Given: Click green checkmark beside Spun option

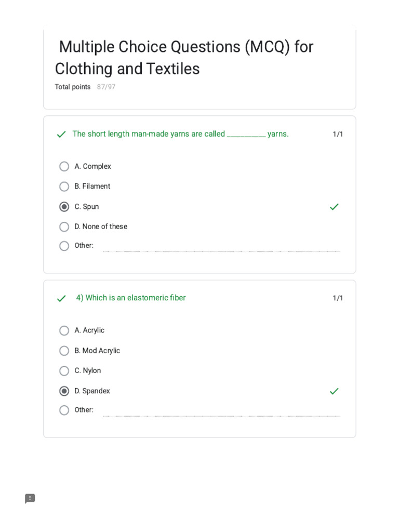Looking at the screenshot, I should tap(334, 207).
